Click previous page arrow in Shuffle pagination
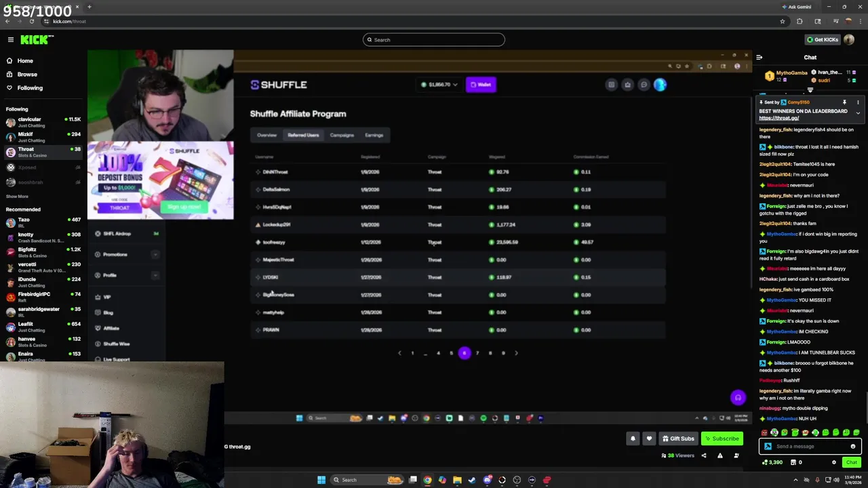This screenshot has width=868, height=488. tap(399, 353)
